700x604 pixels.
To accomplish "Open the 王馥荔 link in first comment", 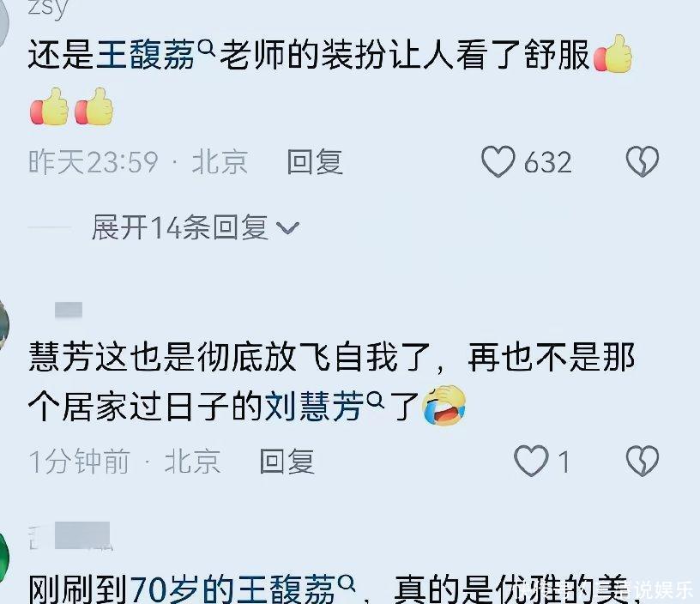I will point(146,55).
